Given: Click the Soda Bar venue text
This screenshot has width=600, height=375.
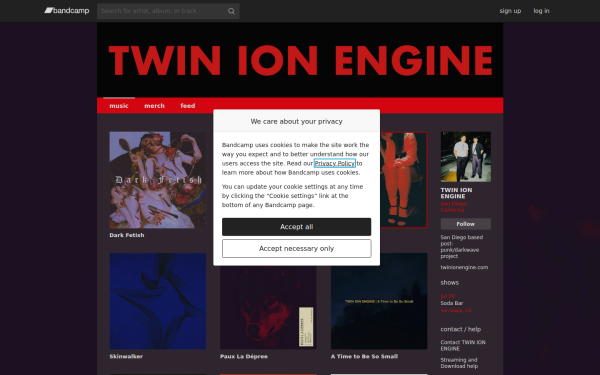Looking at the screenshot, I should pos(452,303).
